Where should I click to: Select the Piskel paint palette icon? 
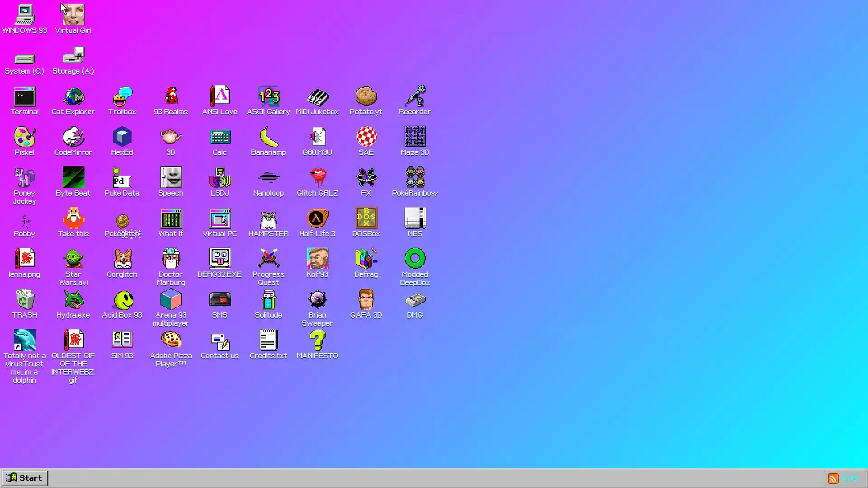pos(24,137)
